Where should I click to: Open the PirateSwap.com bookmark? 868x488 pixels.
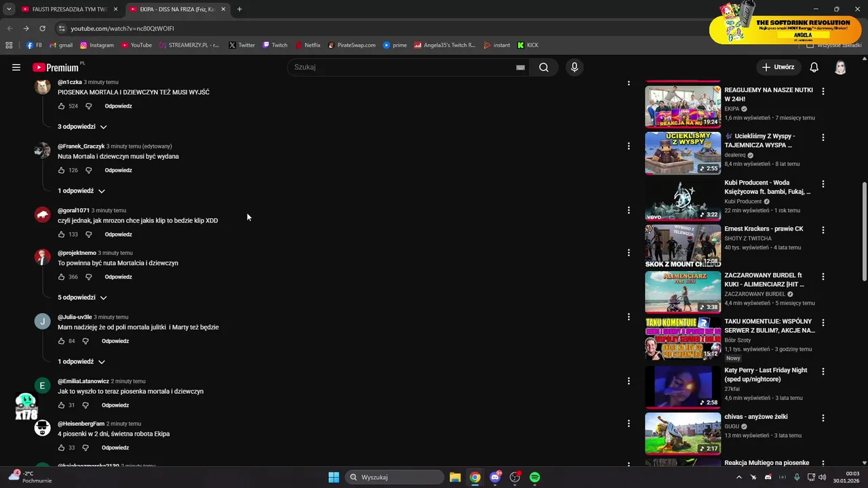351,45
